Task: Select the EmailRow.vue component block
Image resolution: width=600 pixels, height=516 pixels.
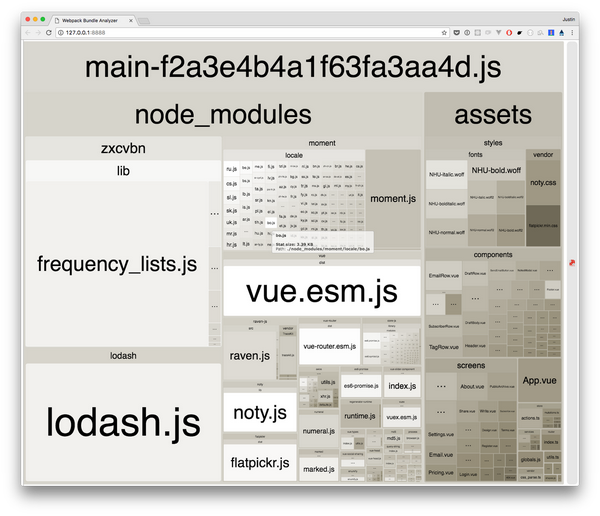Action: coord(443,276)
